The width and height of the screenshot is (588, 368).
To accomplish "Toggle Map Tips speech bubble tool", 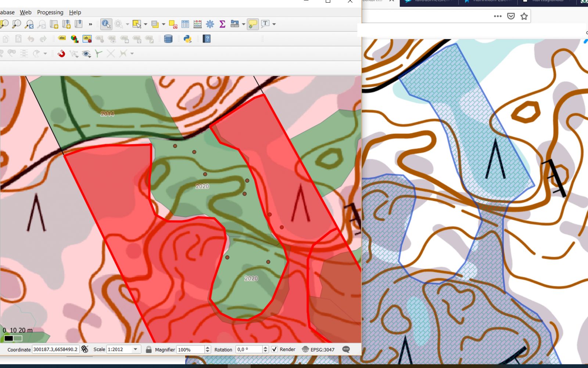I will point(253,24).
